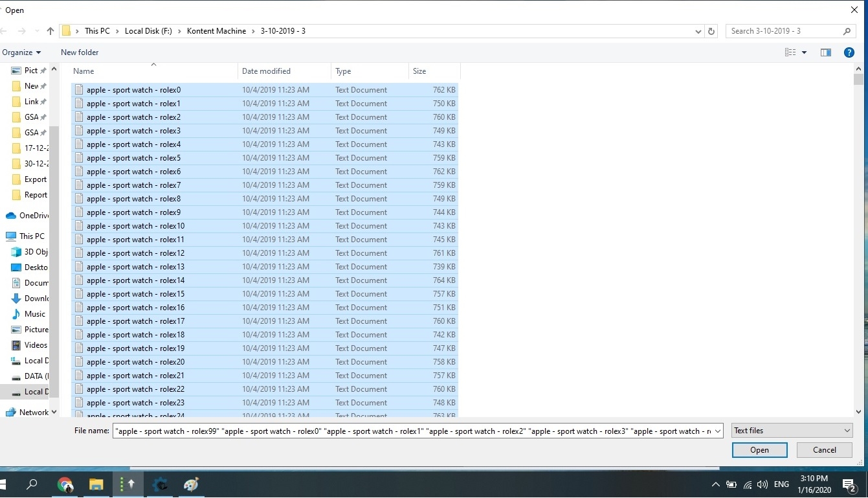Expand address bar previous locations dropdown
This screenshot has height=498, width=868.
698,31
